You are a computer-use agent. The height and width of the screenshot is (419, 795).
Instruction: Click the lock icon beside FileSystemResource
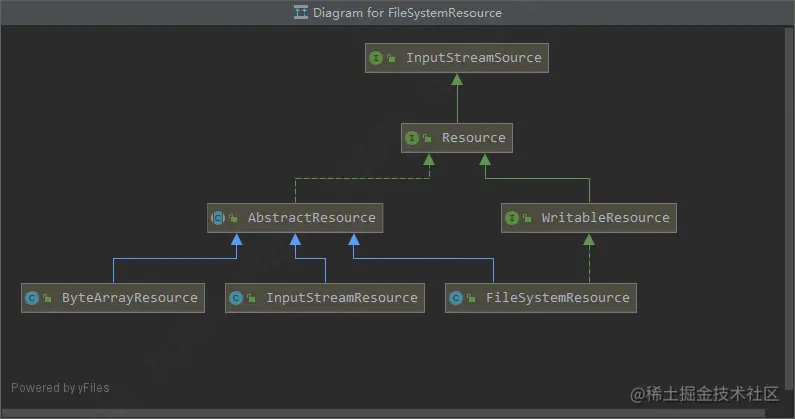coord(471,298)
